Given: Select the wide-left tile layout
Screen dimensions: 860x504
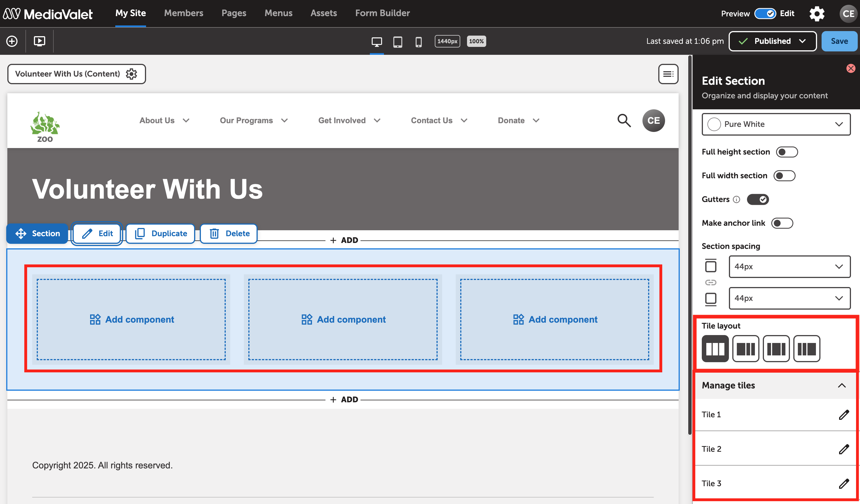Looking at the screenshot, I should click(746, 348).
